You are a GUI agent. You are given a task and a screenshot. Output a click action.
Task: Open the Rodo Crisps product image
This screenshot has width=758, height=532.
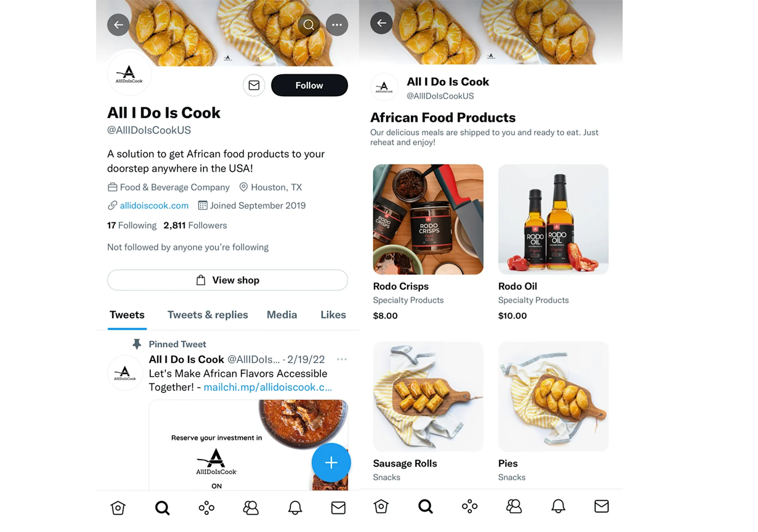(428, 219)
